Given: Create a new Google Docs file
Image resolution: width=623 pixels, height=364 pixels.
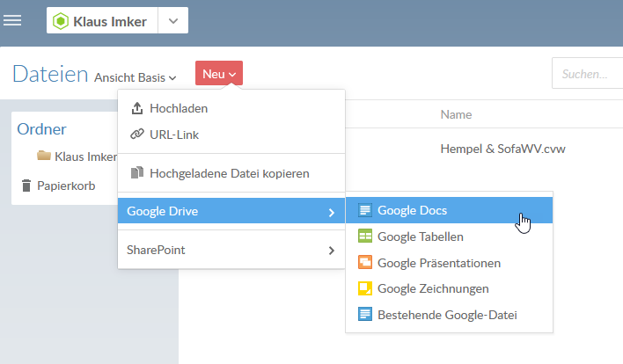Looking at the screenshot, I should [x=449, y=210].
